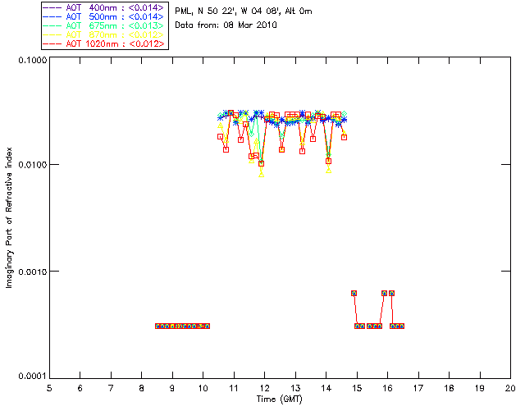
Task: Click the x-axis tick label 15
Action: pyautogui.click(x=357, y=388)
